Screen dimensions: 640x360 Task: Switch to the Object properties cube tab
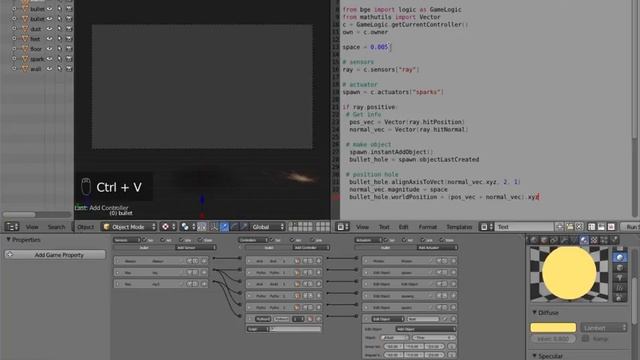(x=544, y=240)
